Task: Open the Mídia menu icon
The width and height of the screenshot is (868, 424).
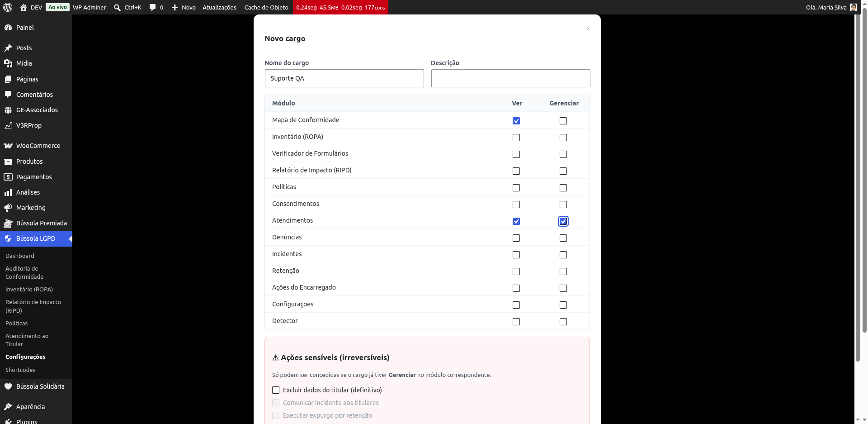Action: (x=8, y=63)
